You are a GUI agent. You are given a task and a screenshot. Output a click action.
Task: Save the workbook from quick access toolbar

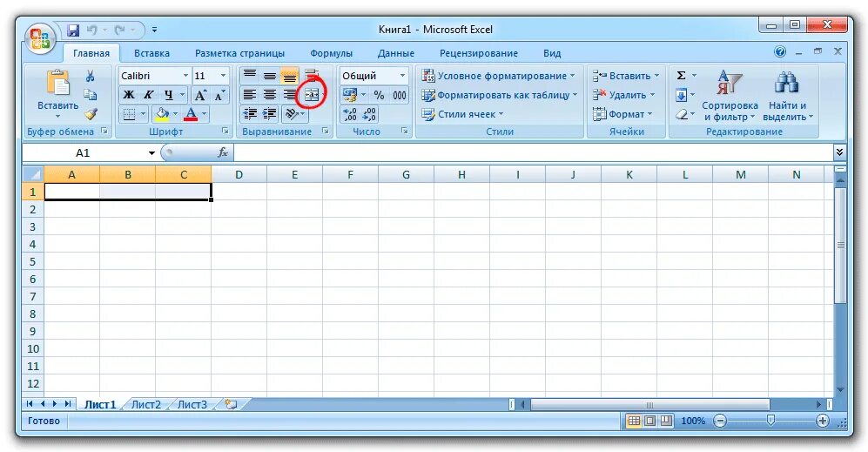coord(73,30)
